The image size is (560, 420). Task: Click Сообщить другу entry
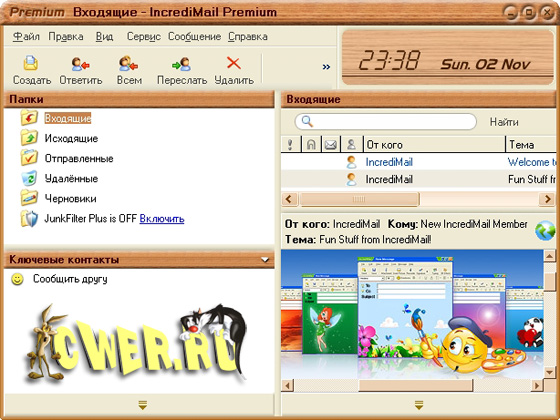pos(70,279)
